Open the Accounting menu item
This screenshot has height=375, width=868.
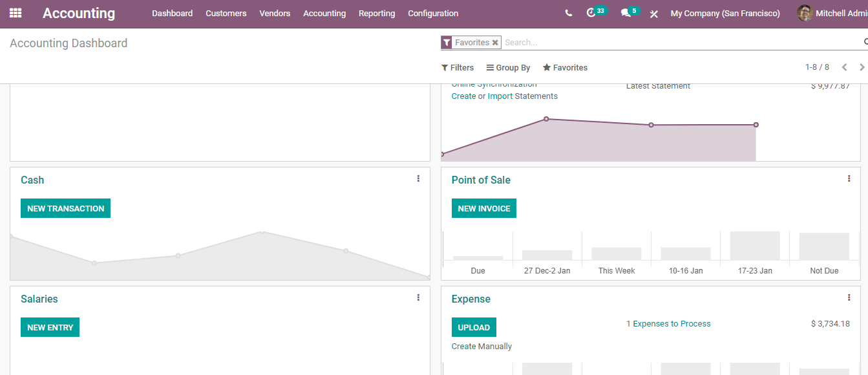coord(324,13)
